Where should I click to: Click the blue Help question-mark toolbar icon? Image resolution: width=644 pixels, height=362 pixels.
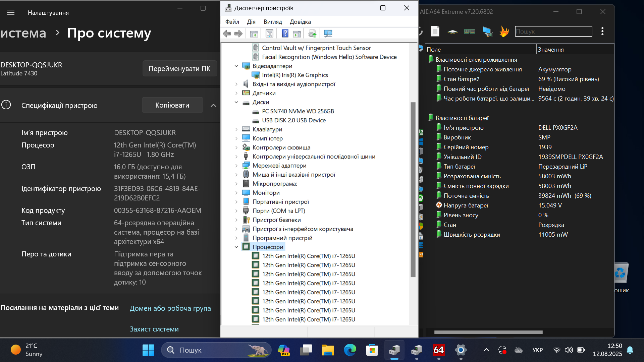tap(285, 34)
